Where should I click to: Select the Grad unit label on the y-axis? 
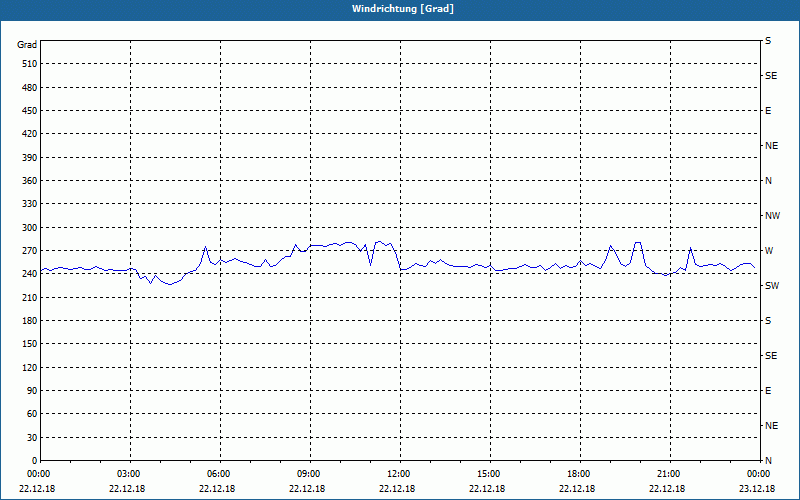27,45
